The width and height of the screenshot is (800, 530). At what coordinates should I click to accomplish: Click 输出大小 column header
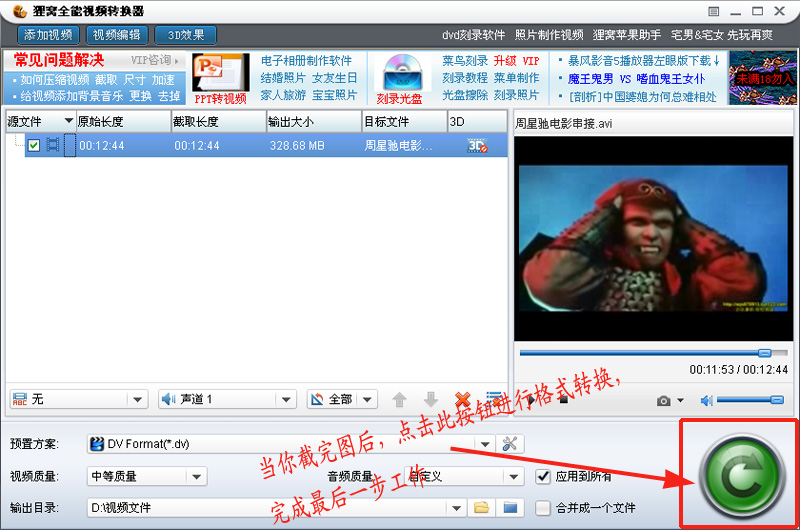314,121
